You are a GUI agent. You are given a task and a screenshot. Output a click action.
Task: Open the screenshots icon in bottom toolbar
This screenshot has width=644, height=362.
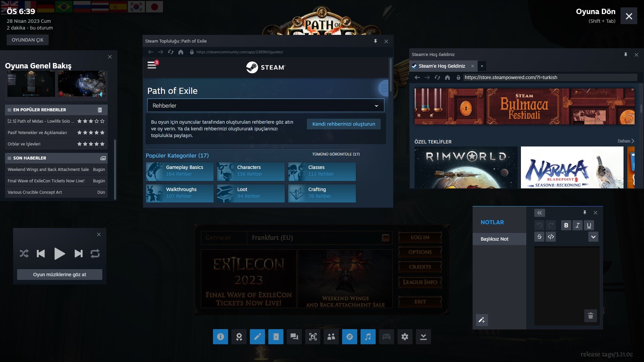click(x=313, y=337)
